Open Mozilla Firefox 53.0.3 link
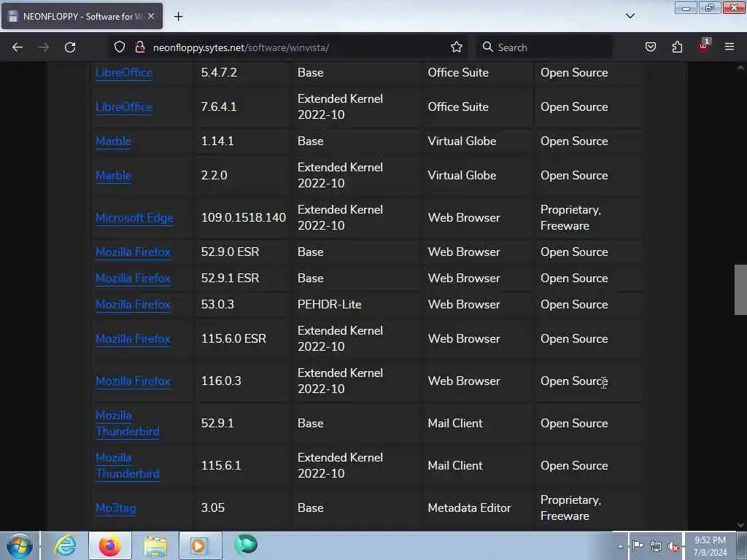Screen dimensions: 747x560 click(133, 305)
